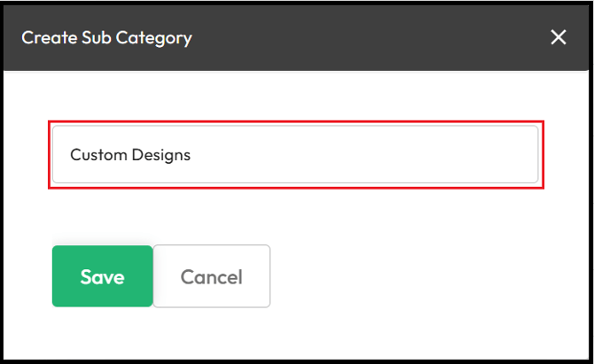The image size is (594, 364).
Task: Click the green Save button
Action: pyautogui.click(x=103, y=276)
